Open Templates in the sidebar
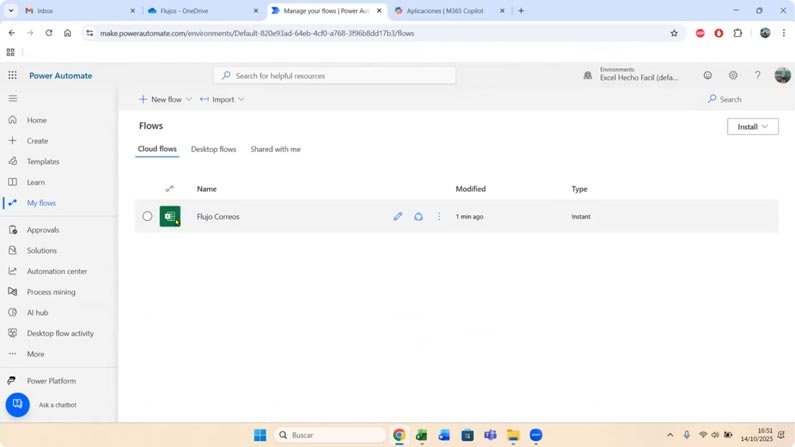 (x=43, y=162)
